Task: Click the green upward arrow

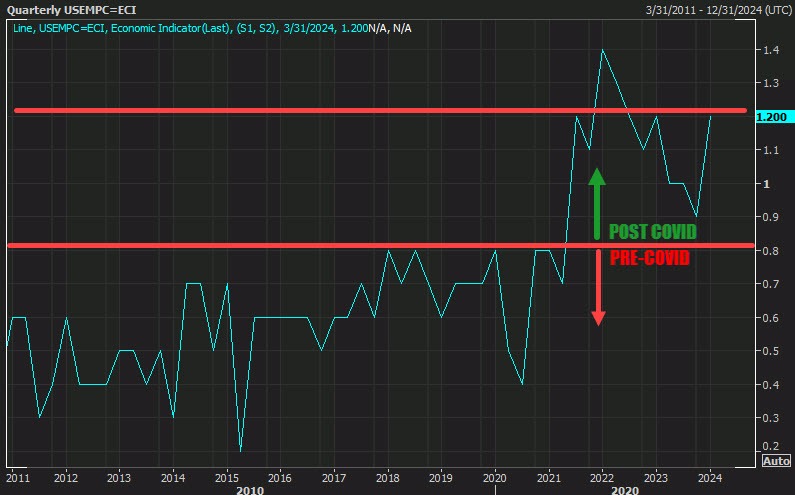Action: (597, 200)
